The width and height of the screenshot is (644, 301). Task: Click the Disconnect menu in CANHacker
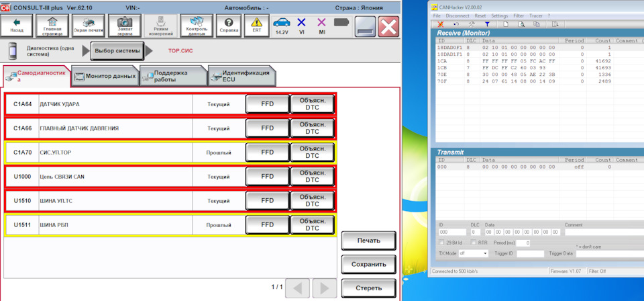457,15
